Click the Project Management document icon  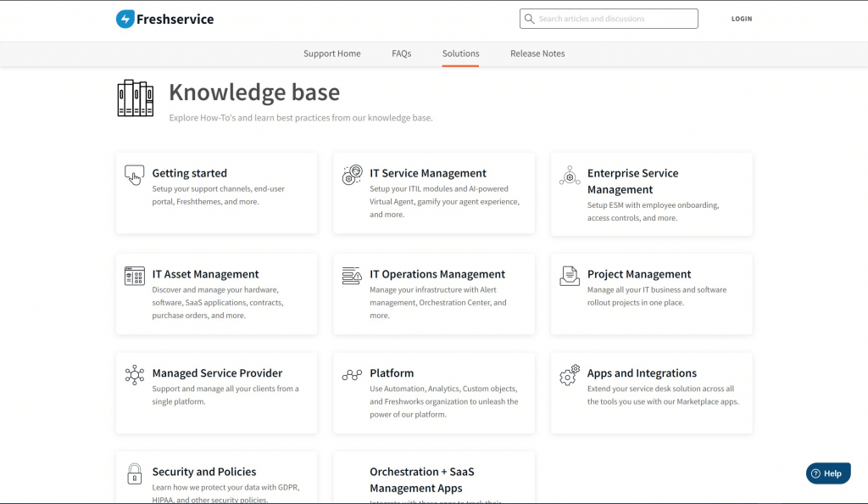[570, 276]
